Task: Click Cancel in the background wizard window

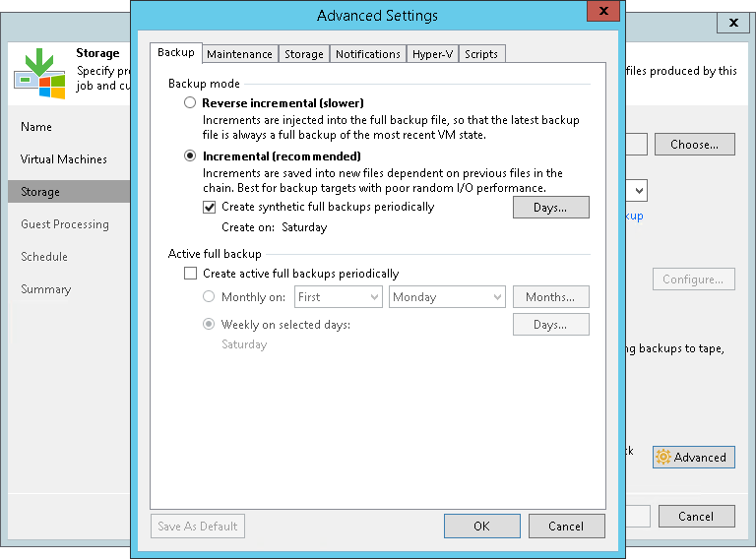Action: coord(697,516)
